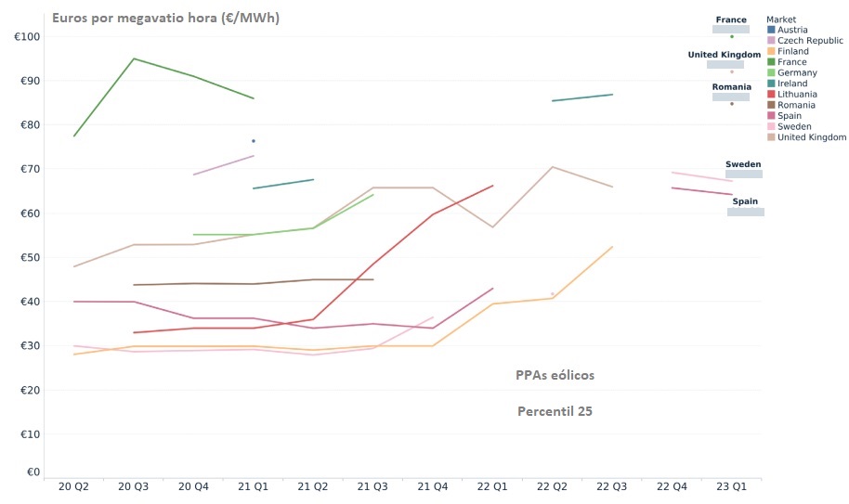Click the 'Euros por megavatio hora' title
The image size is (849, 504).
166,18
